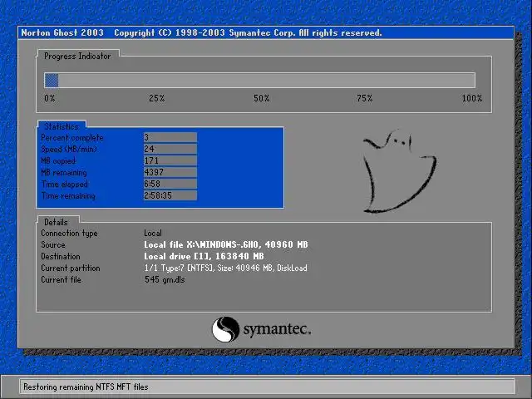
Task: Select the Progress Indicator group label
Action: pos(77,56)
